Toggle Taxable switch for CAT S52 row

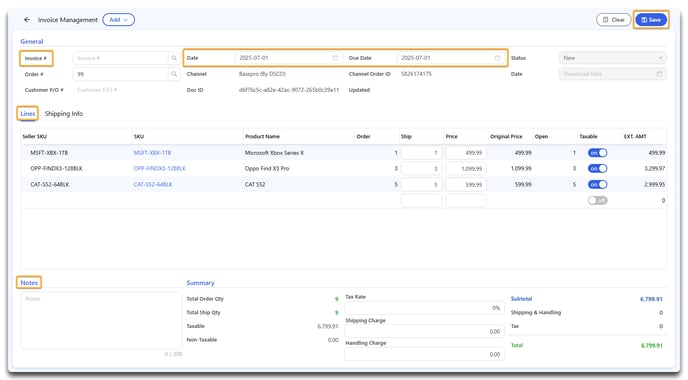click(x=598, y=185)
